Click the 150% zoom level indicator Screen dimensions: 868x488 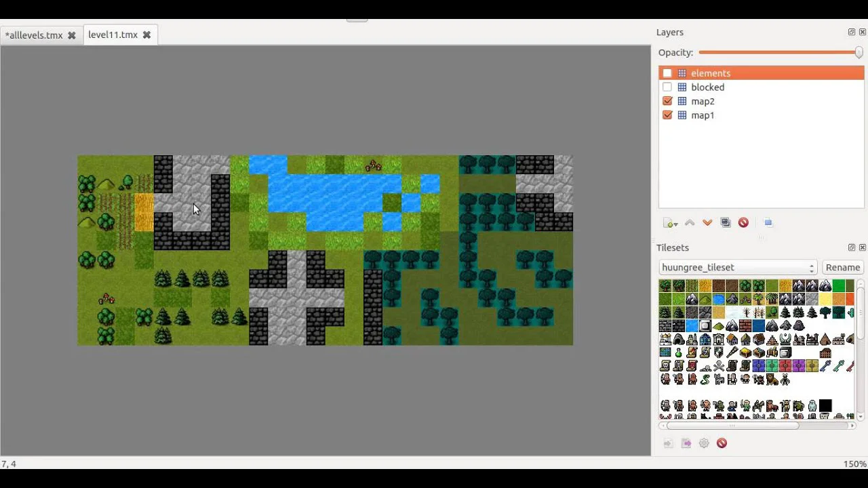854,464
